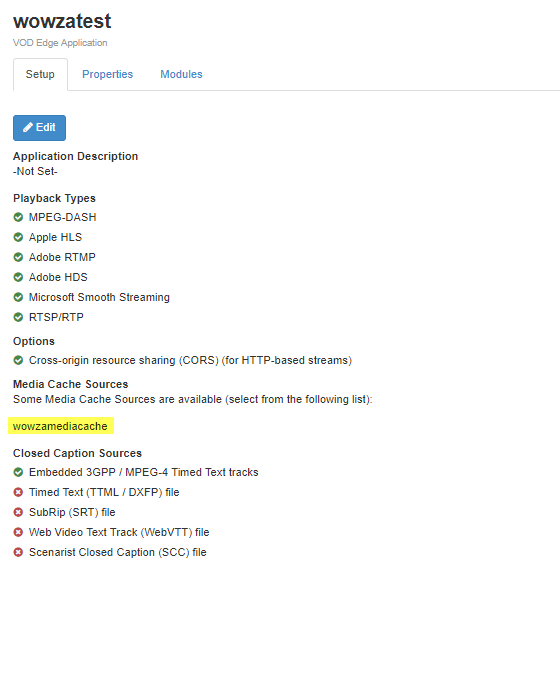
Task: Click the green check icon beside MPEG-DASH
Action: [x=18, y=217]
